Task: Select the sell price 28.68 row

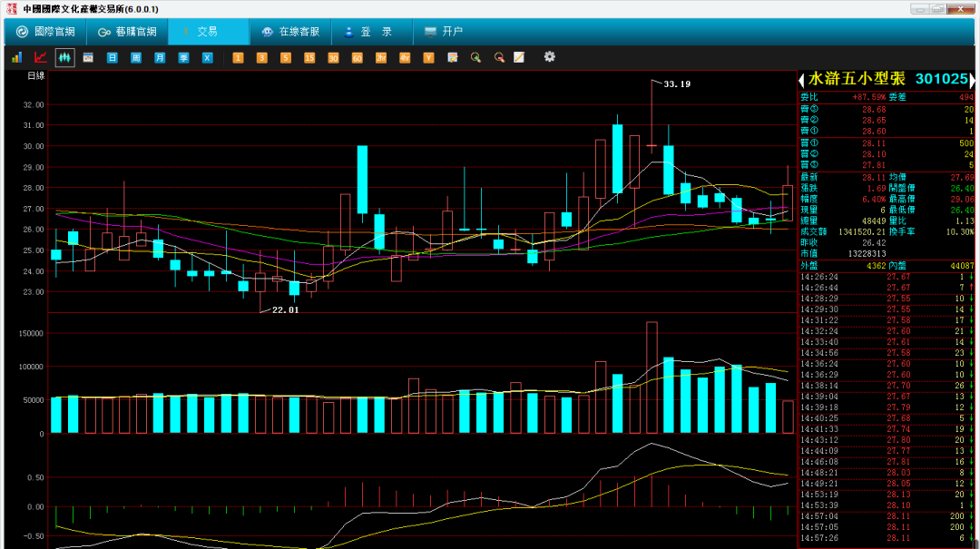Action: coord(887,110)
